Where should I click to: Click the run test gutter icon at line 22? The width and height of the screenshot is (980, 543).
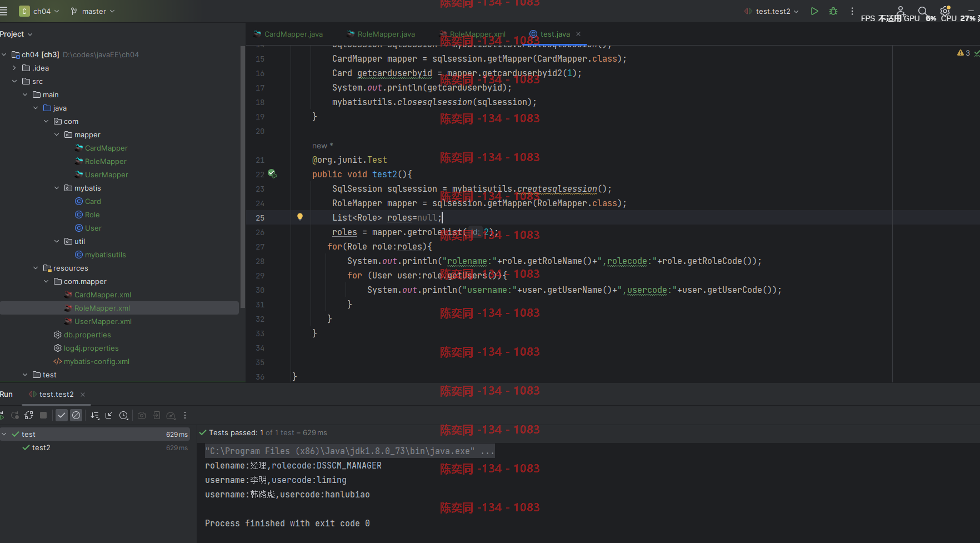point(272,174)
